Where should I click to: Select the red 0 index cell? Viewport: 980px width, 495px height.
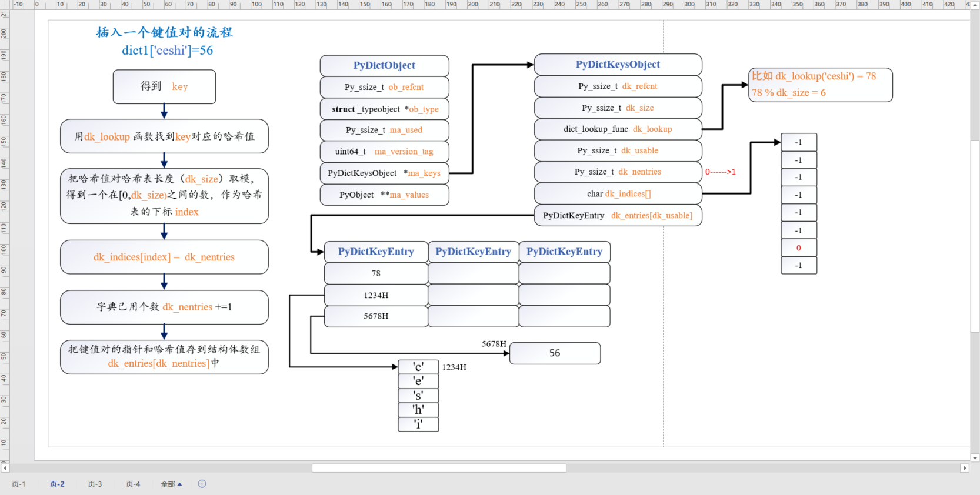click(799, 248)
